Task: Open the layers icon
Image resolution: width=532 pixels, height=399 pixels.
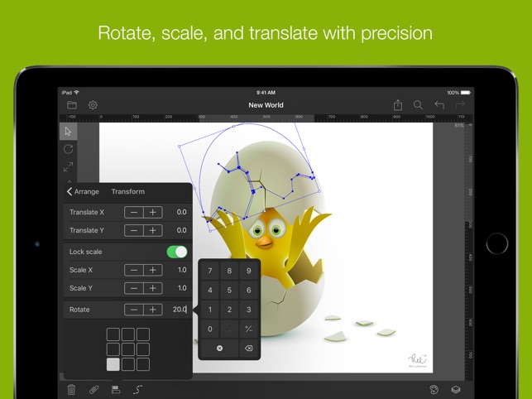Action: 456,390
